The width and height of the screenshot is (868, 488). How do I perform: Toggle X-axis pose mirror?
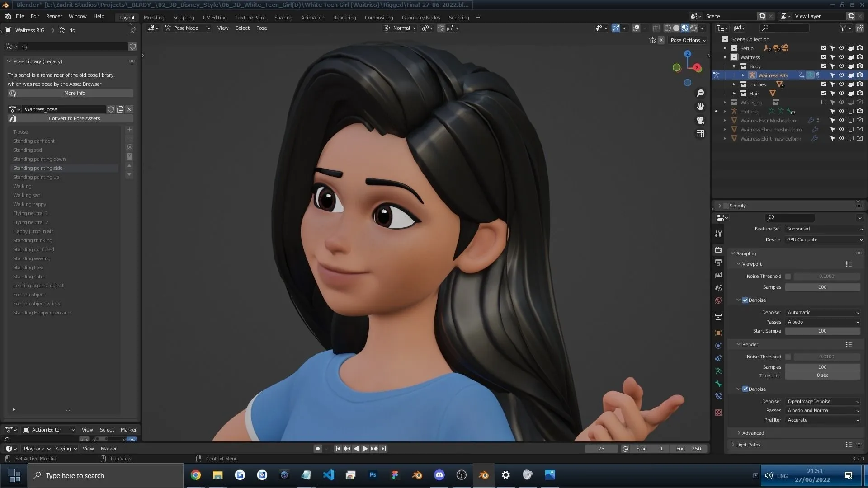661,40
